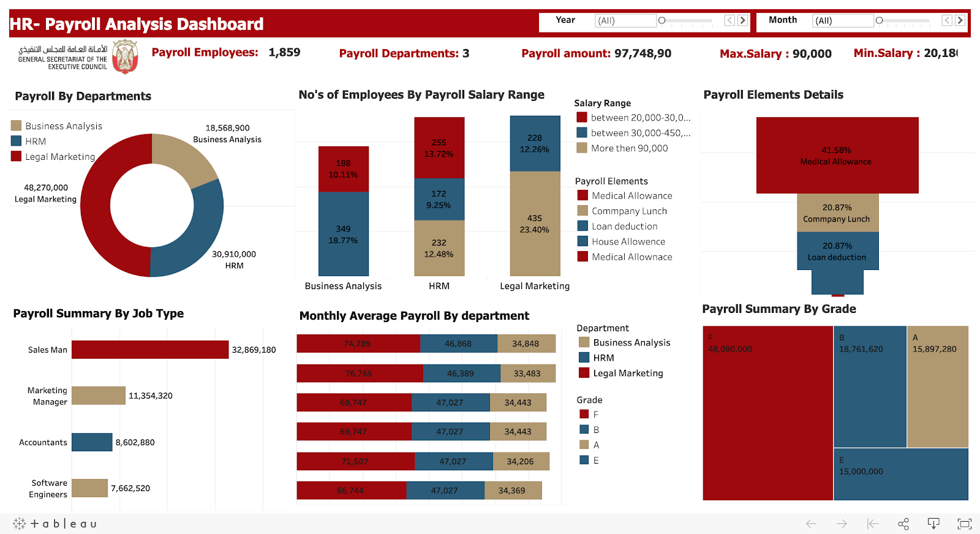
Task: Click grade B treemap tile 18,761,620
Action: coord(870,386)
